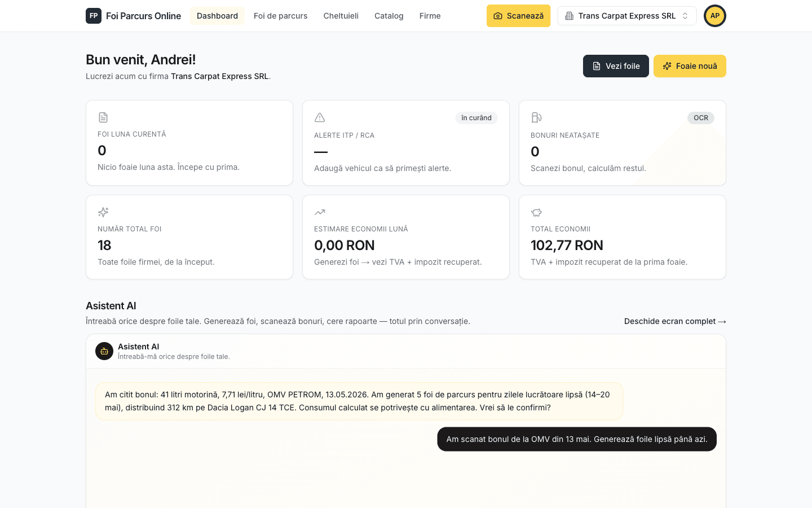
Task: Switch to the Firme tab
Action: click(x=430, y=16)
